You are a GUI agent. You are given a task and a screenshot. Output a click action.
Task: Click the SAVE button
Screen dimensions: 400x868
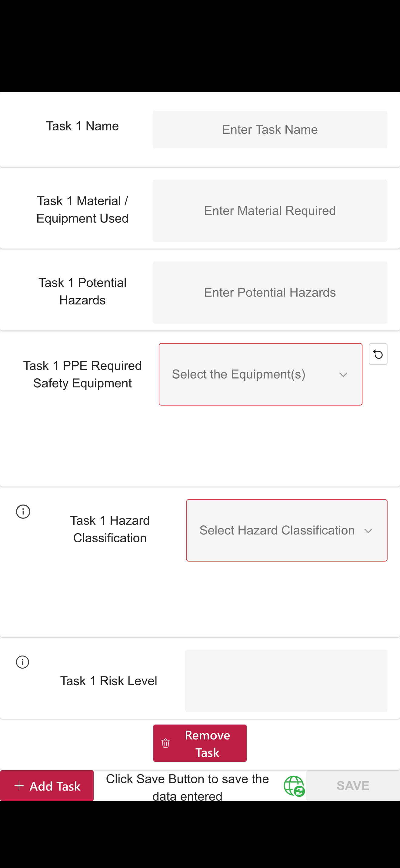tap(353, 785)
